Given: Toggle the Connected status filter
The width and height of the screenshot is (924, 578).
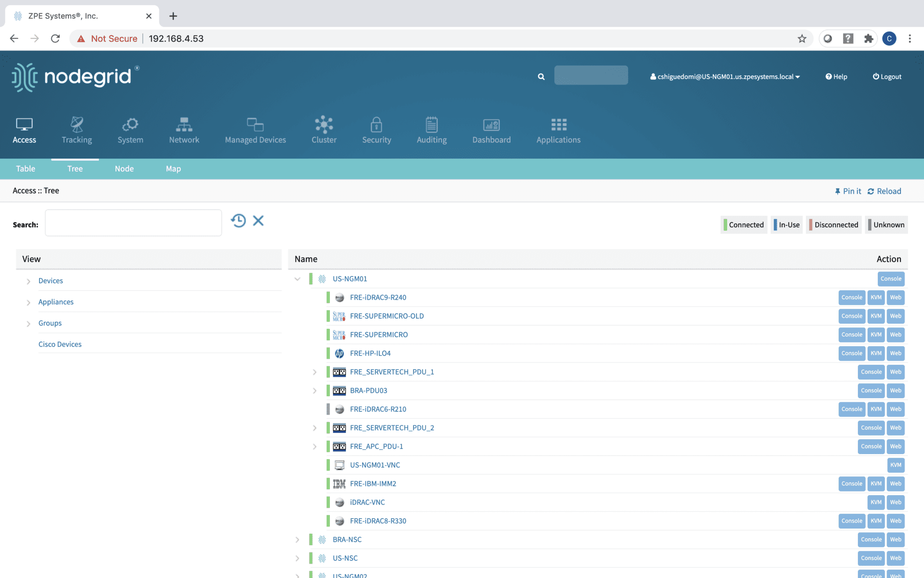Looking at the screenshot, I should [x=744, y=225].
